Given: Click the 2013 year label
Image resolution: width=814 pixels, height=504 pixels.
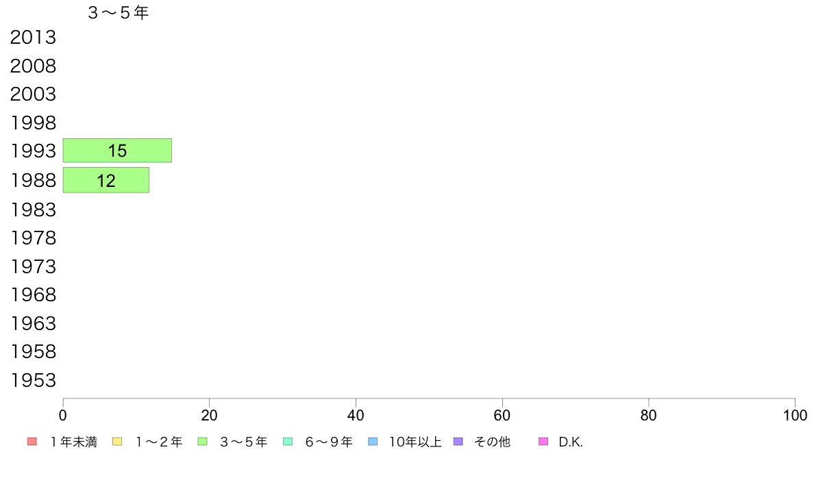Looking at the screenshot, I should click(33, 38).
